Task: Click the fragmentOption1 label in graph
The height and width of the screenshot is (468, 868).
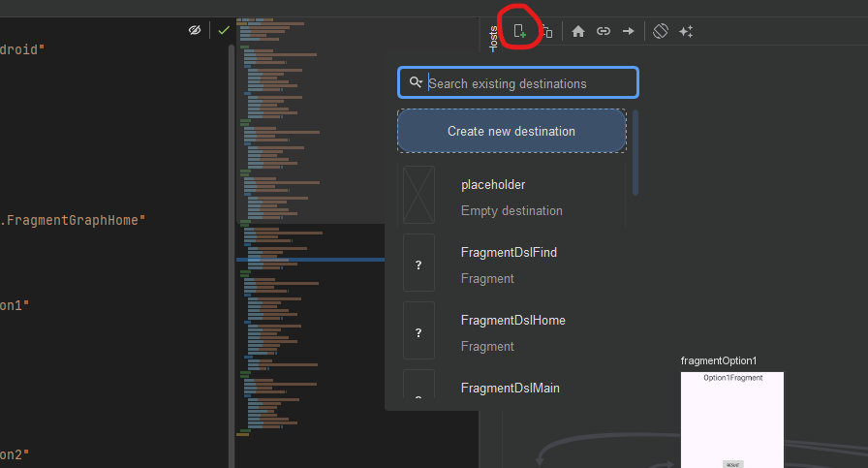Action: [x=719, y=360]
